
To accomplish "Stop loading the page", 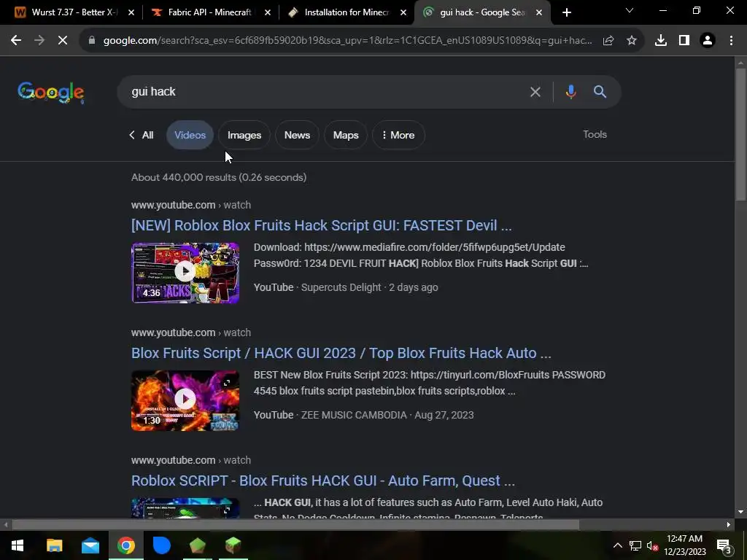I will tap(63, 41).
